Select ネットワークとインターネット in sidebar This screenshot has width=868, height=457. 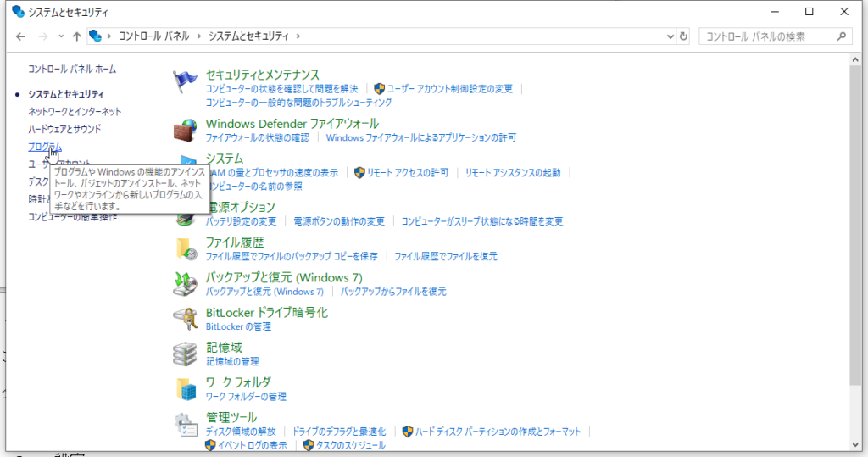[x=75, y=111]
